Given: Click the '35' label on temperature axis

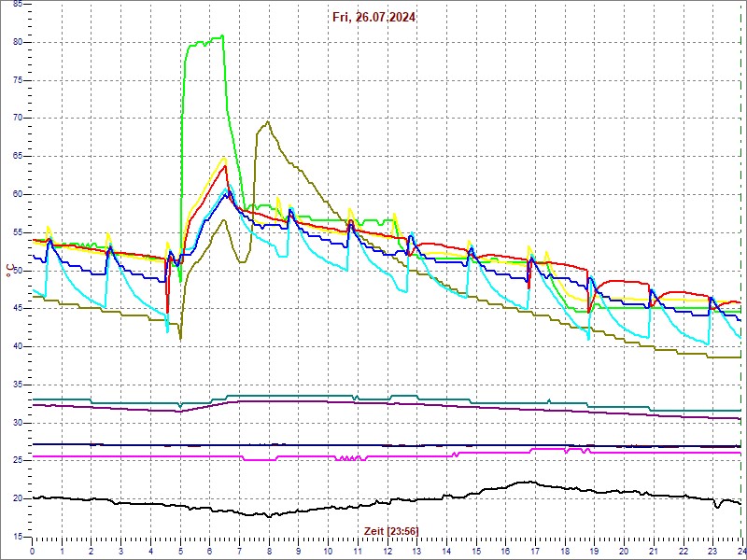Looking at the screenshot, I should (x=18, y=385).
